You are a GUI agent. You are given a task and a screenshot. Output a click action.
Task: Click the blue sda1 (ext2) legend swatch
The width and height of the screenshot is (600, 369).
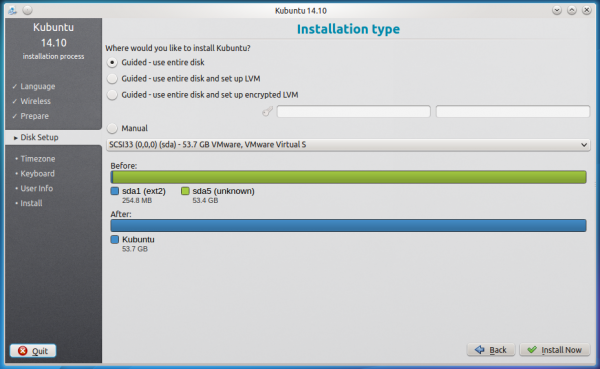(114, 191)
